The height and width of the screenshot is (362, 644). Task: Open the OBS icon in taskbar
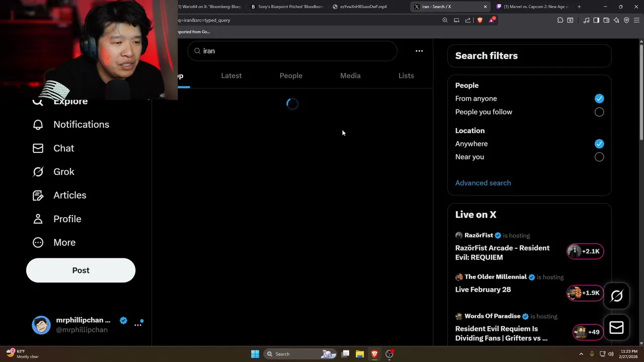pyautogui.click(x=389, y=354)
